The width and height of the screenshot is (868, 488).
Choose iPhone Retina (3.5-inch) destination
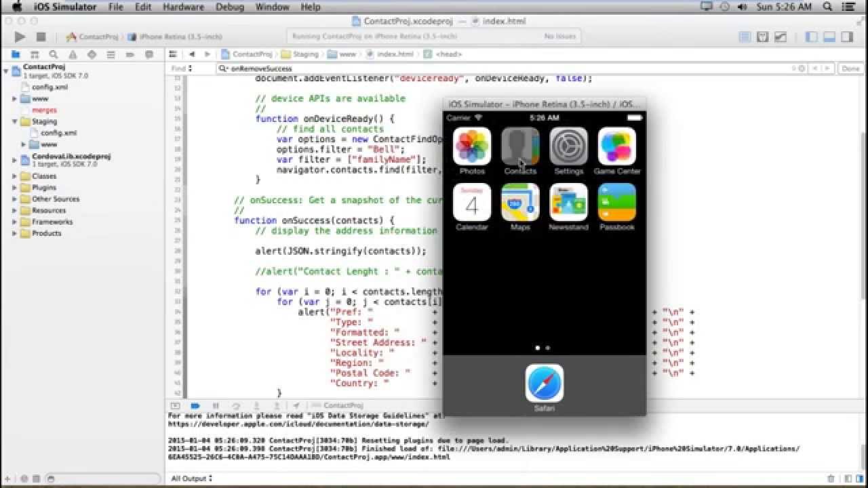176,37
